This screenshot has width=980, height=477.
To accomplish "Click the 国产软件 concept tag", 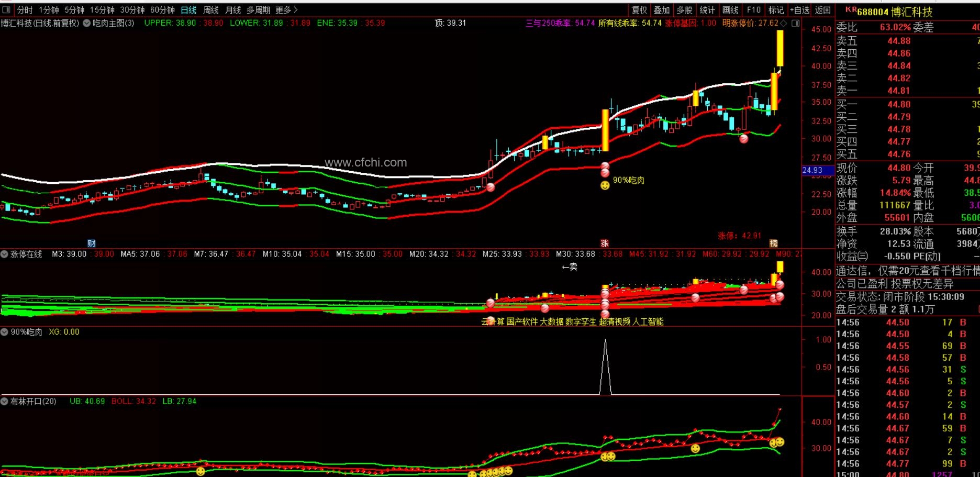I will (x=522, y=321).
